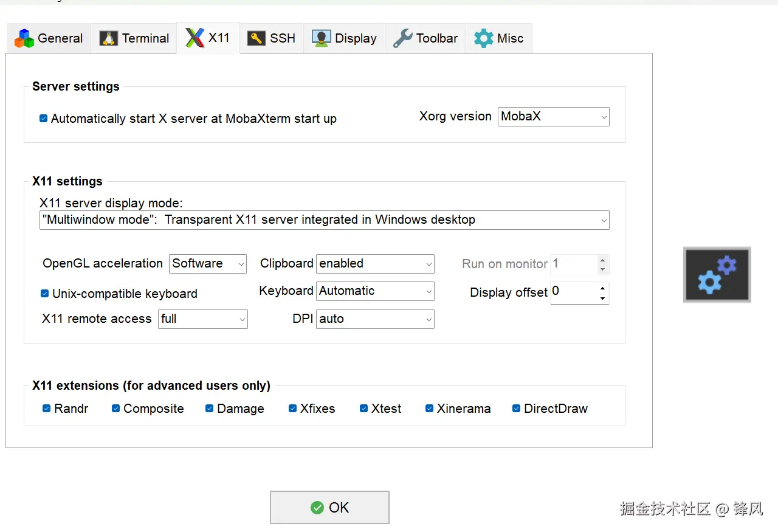Select the X11 tab
Viewport: 778px width, 532px height.
click(208, 38)
